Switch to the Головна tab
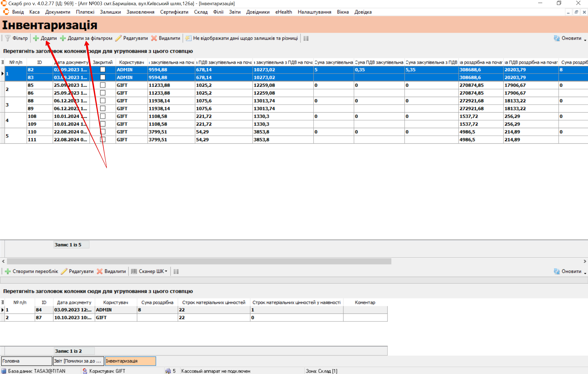 click(x=26, y=361)
